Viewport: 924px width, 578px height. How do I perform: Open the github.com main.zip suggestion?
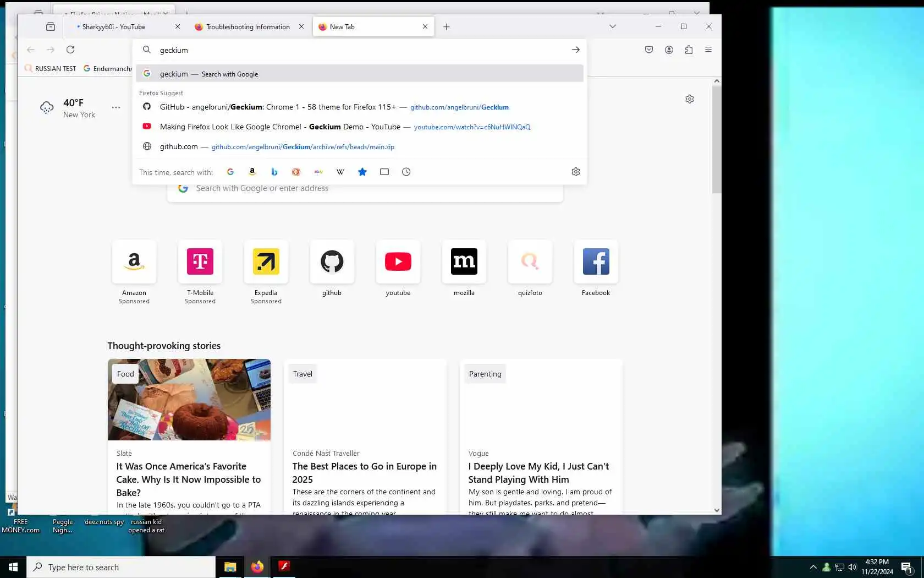360,146
